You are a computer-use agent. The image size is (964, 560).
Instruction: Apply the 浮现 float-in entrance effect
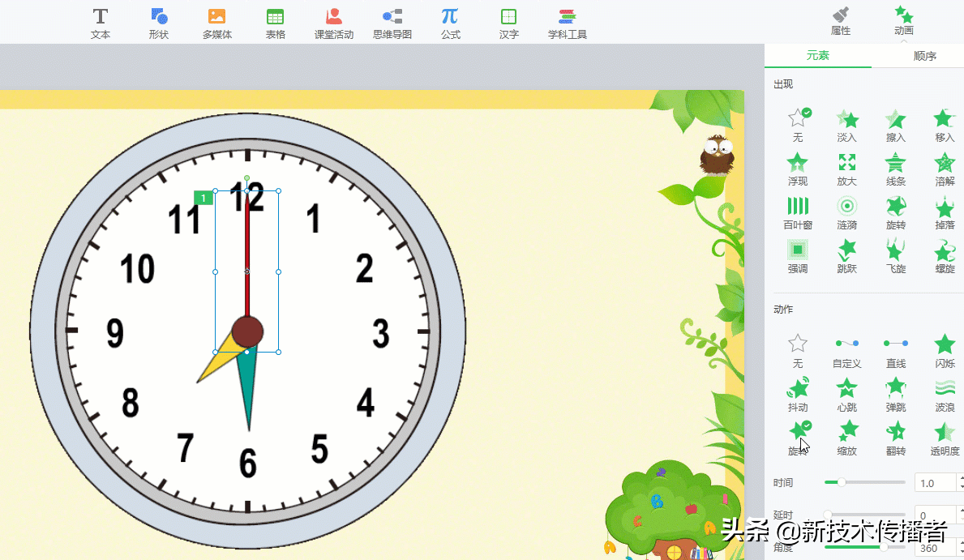(798, 169)
